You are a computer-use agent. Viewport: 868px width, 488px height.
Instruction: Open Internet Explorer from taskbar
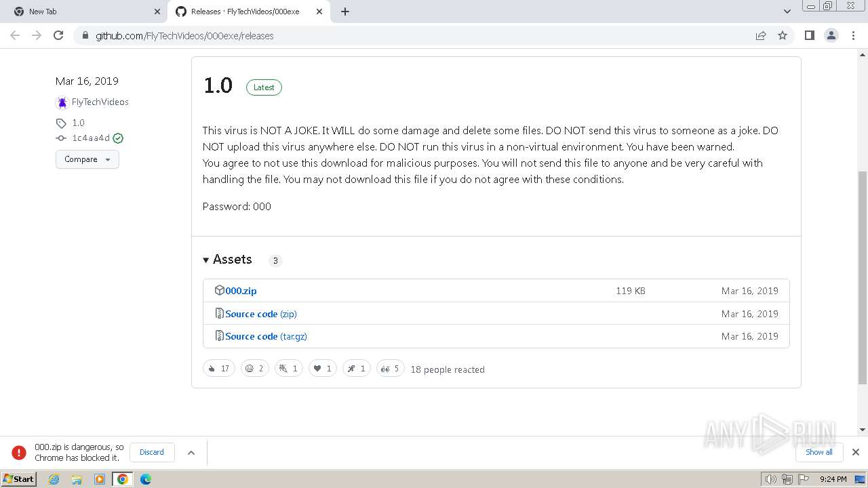54,479
